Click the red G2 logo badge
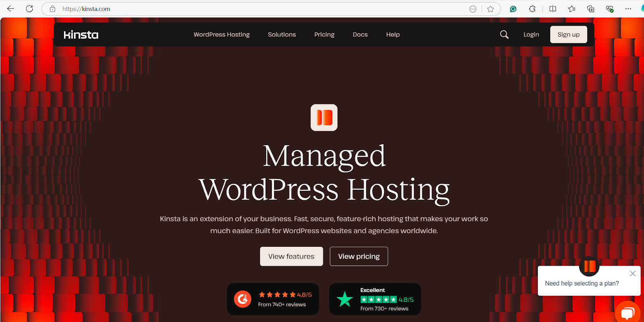The width and height of the screenshot is (644, 322). (243, 299)
